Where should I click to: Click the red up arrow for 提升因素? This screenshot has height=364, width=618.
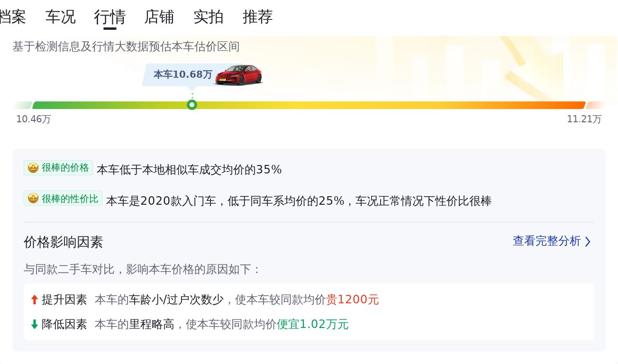pos(34,300)
